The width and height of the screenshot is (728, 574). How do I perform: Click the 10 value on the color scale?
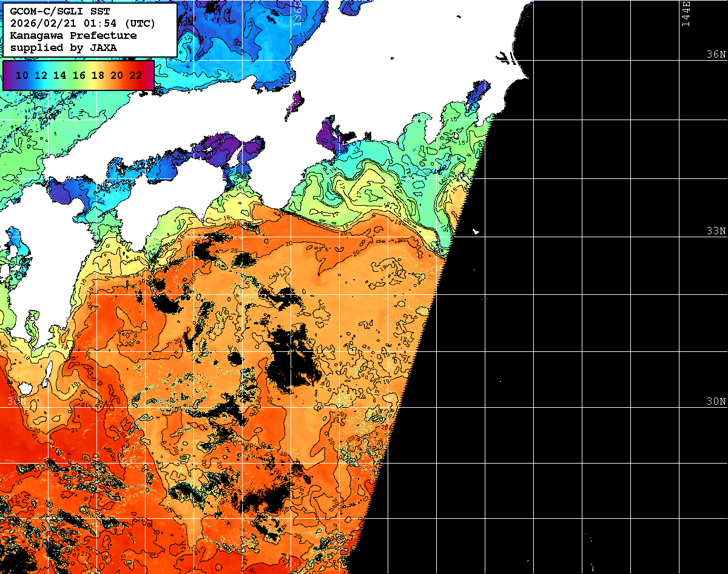(22, 75)
